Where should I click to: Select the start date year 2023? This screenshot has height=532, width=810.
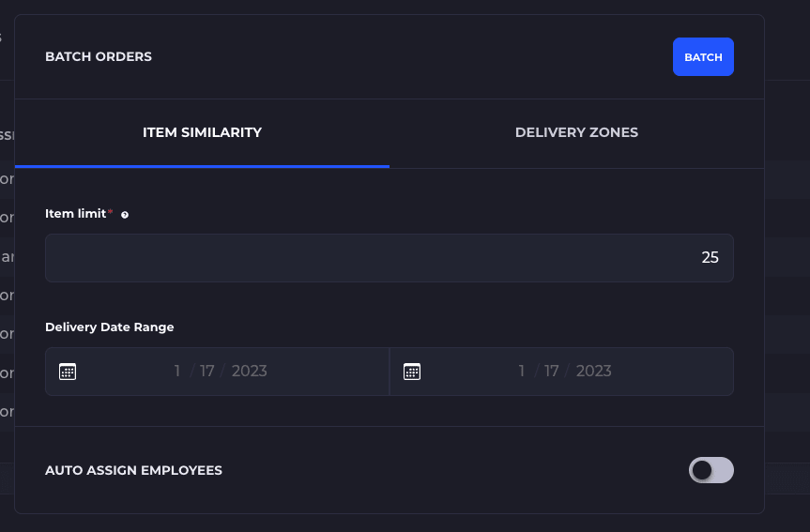[249, 371]
